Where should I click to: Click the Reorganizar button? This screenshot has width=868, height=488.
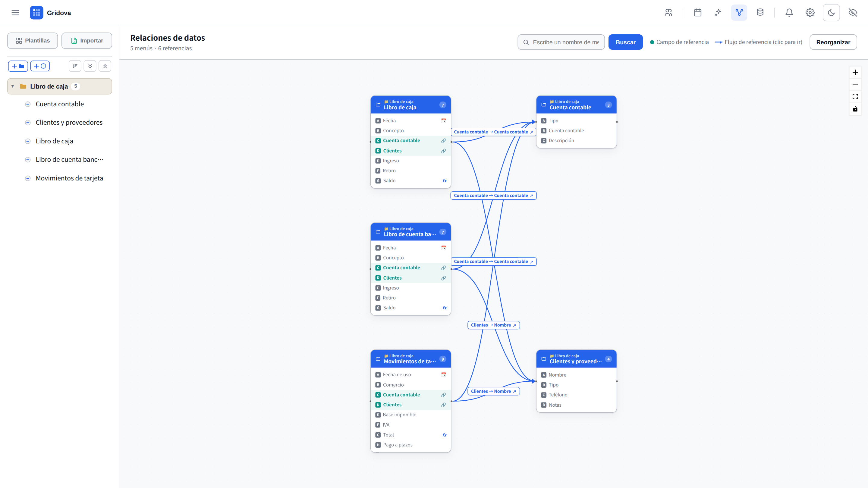833,42
